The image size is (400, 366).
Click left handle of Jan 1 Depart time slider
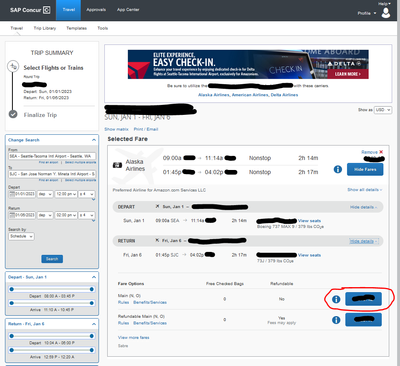[12, 289]
